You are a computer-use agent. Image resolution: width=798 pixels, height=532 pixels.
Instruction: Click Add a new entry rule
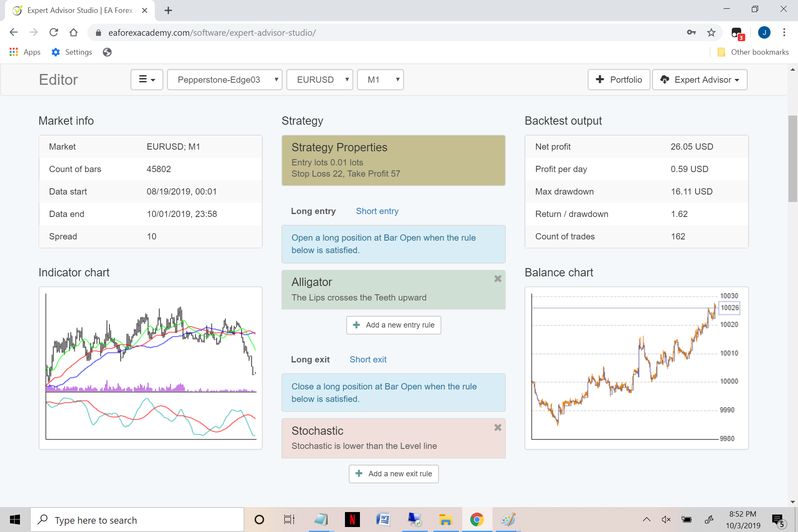(393, 325)
